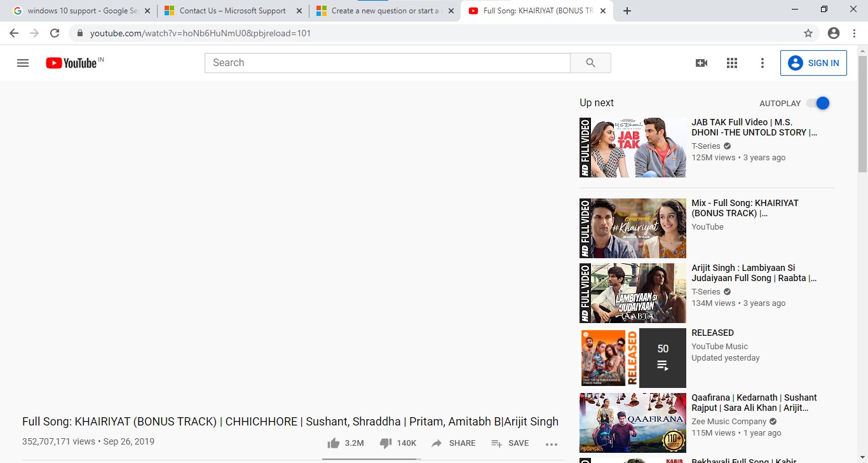The image size is (868, 463).
Task: Close the Google Search tab
Action: tap(148, 11)
